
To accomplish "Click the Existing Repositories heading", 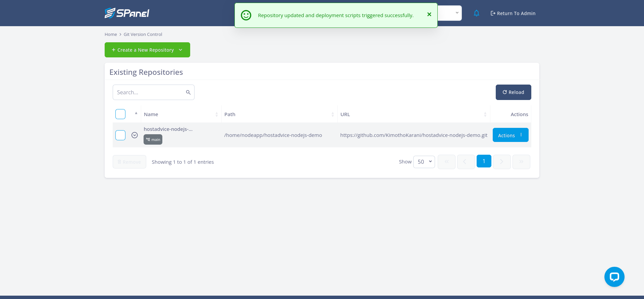I will click(x=146, y=72).
